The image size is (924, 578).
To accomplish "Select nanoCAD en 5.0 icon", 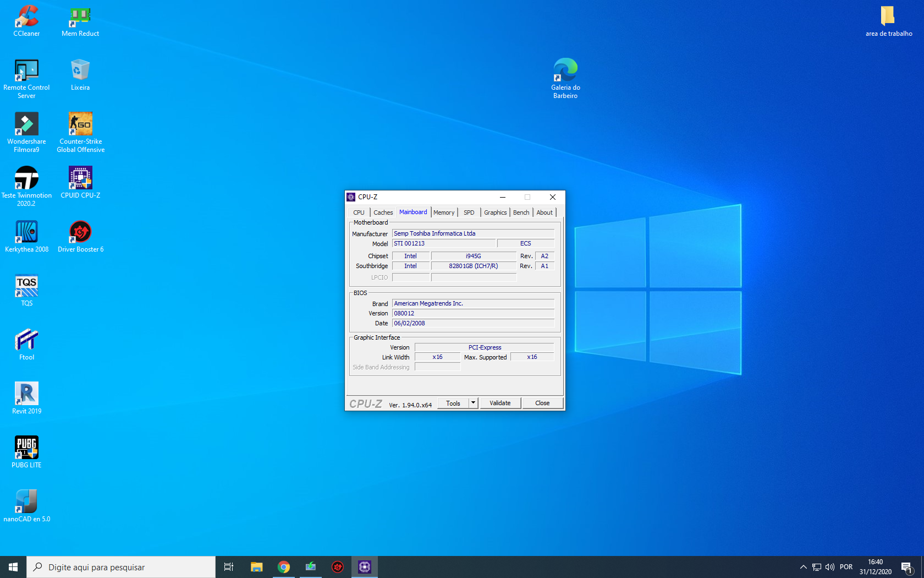I will pyautogui.click(x=26, y=506).
